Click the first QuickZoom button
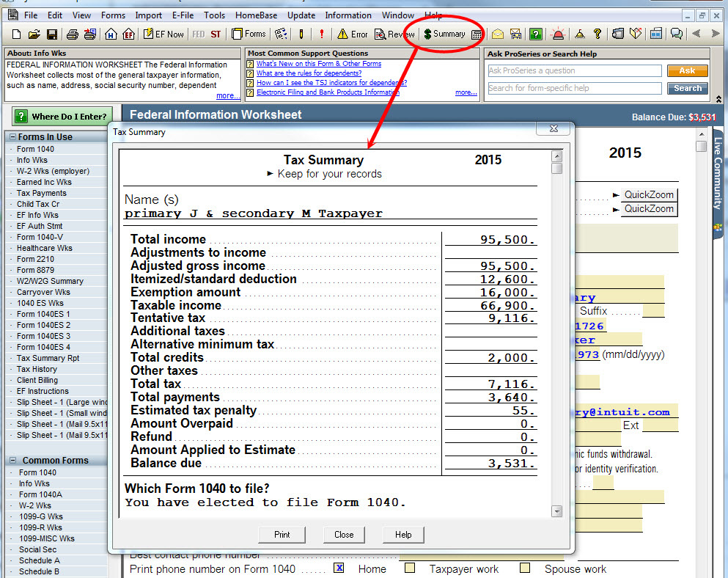Viewport: 728px width, 578px height. click(649, 194)
